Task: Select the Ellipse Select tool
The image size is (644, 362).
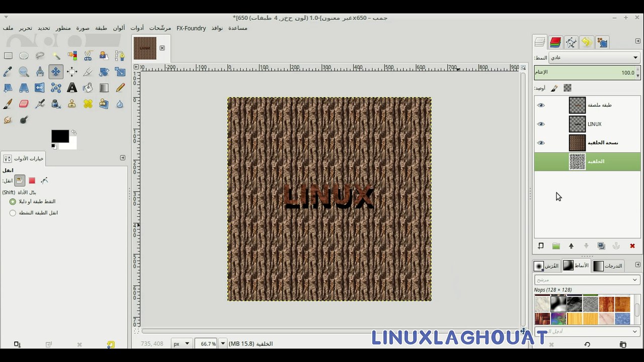Action: tap(24, 56)
